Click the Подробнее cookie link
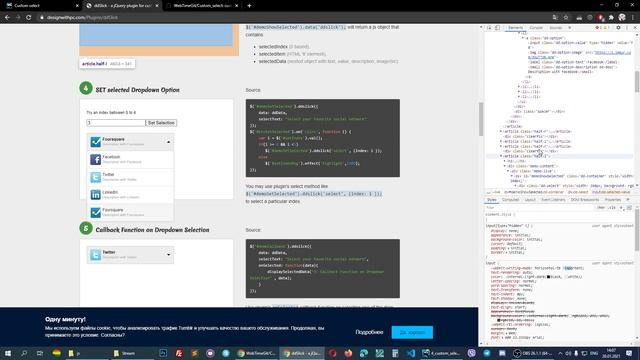 coord(369,332)
